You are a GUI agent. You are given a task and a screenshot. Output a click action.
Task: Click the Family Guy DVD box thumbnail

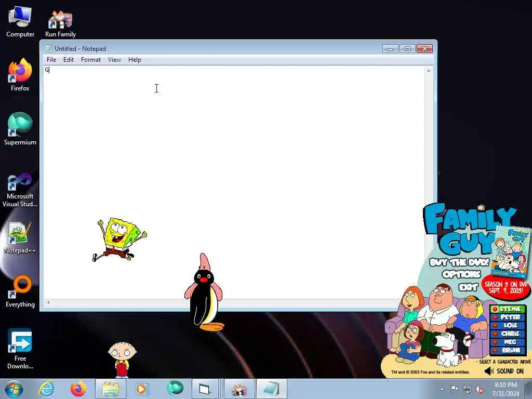[x=512, y=252]
